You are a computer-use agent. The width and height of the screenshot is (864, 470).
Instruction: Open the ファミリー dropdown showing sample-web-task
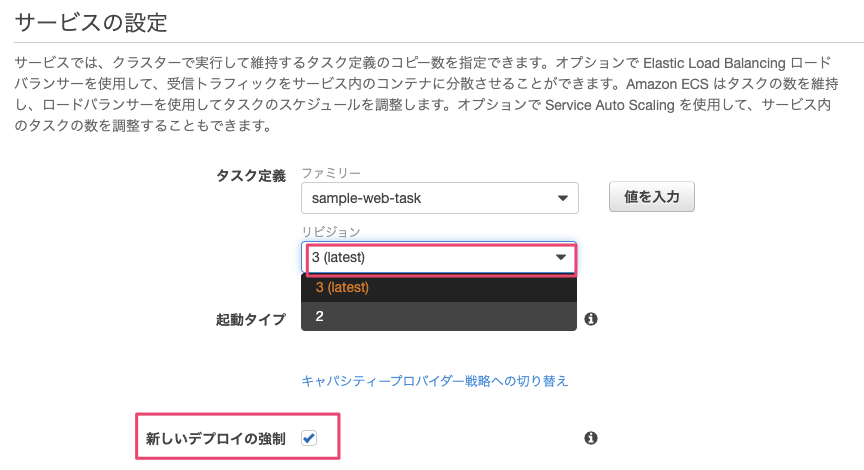point(439,197)
